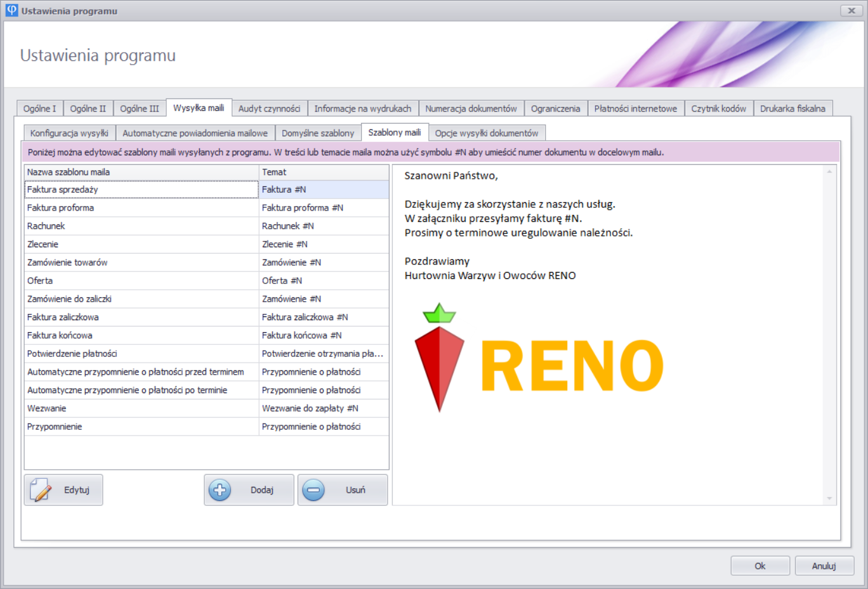Select the Wysyłka maili tab

click(x=199, y=108)
